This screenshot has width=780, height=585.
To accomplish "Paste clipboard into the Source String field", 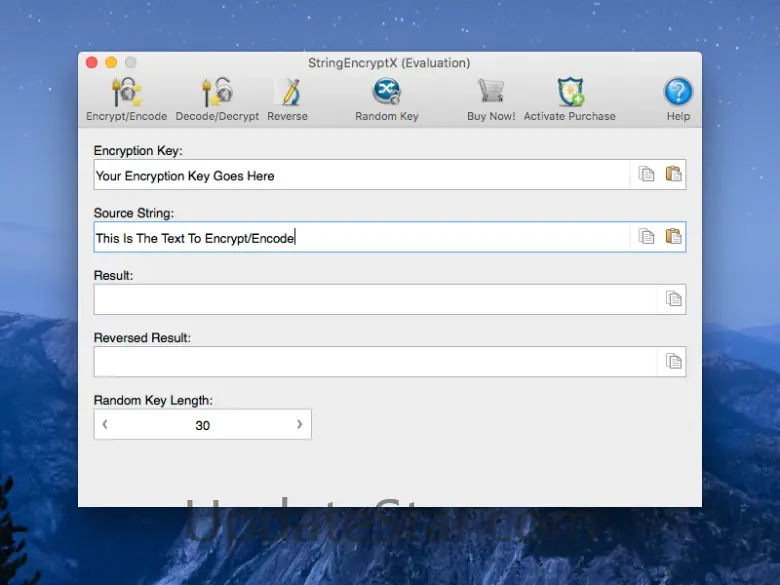I will 674,237.
